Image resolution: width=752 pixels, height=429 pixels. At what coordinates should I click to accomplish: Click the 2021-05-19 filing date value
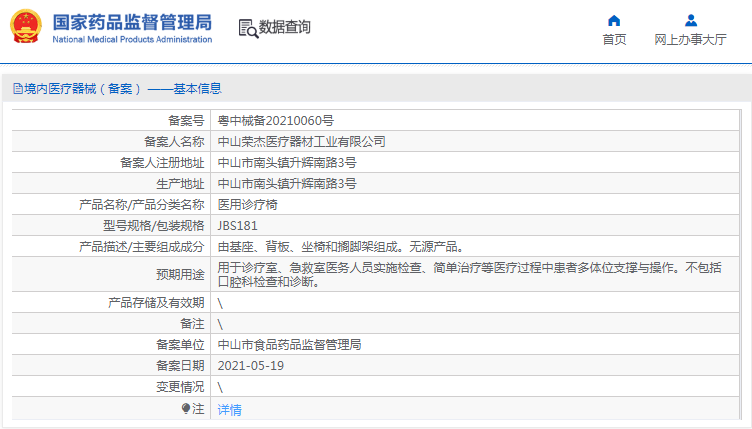click(x=251, y=365)
